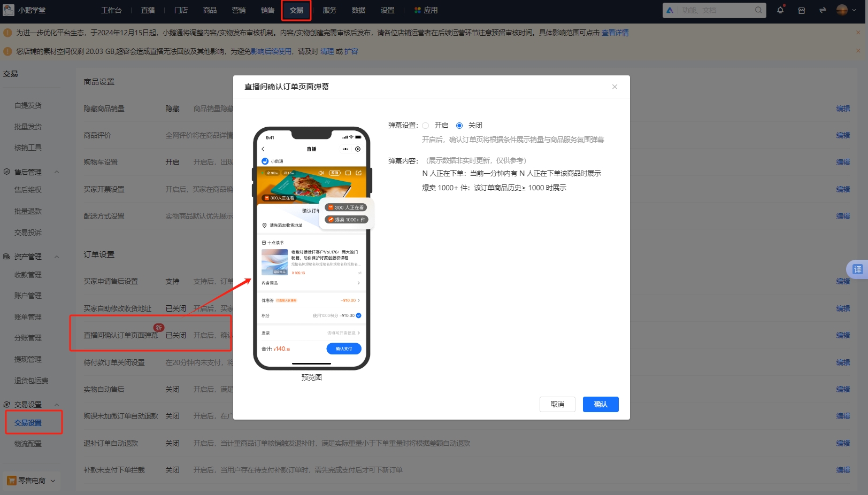Click the search magnifier in the search box

(758, 10)
